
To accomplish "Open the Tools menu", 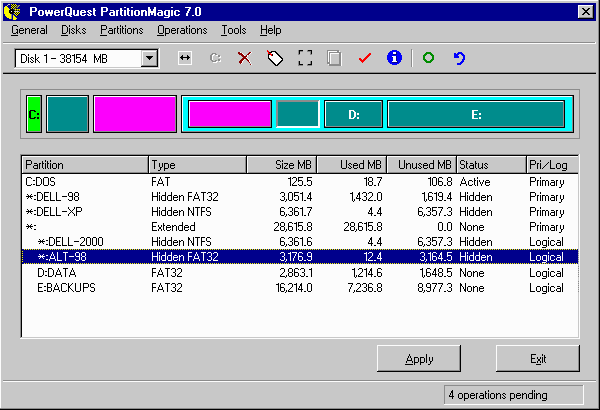I will click(x=233, y=30).
